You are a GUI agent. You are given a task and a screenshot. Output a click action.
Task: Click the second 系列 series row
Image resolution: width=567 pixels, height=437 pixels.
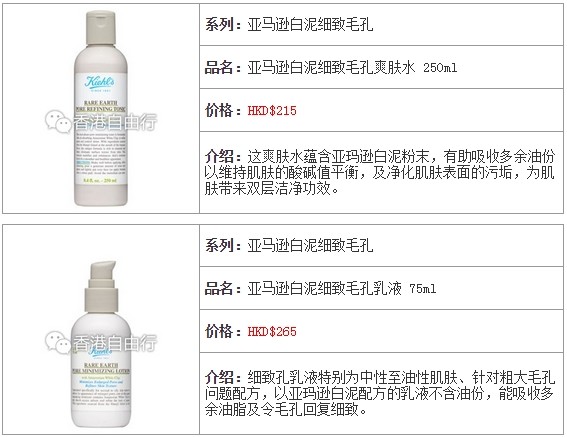pos(381,246)
